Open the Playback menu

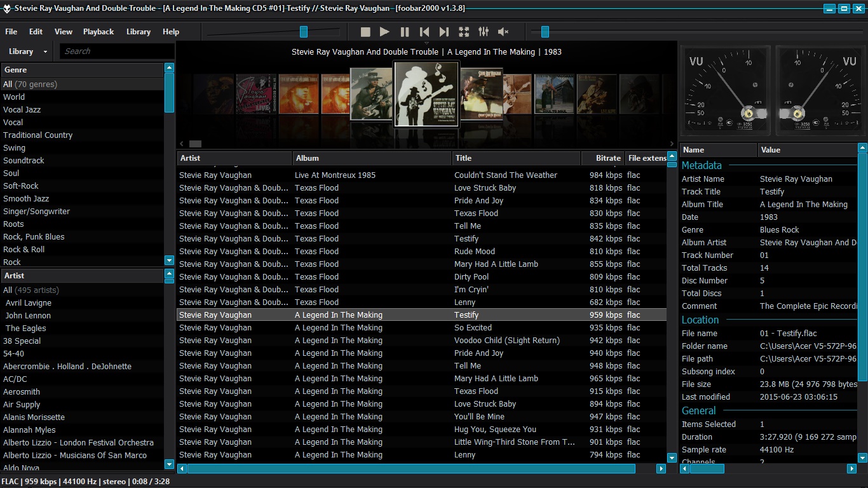click(98, 32)
